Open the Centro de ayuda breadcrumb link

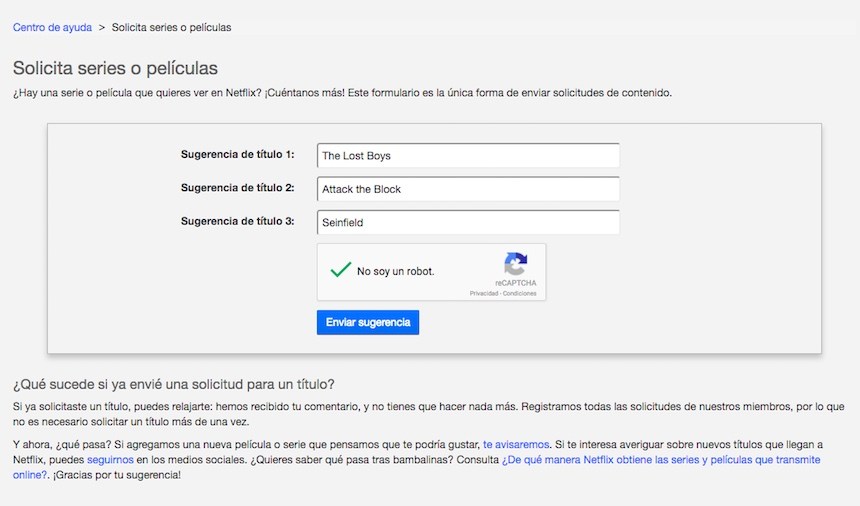point(50,27)
